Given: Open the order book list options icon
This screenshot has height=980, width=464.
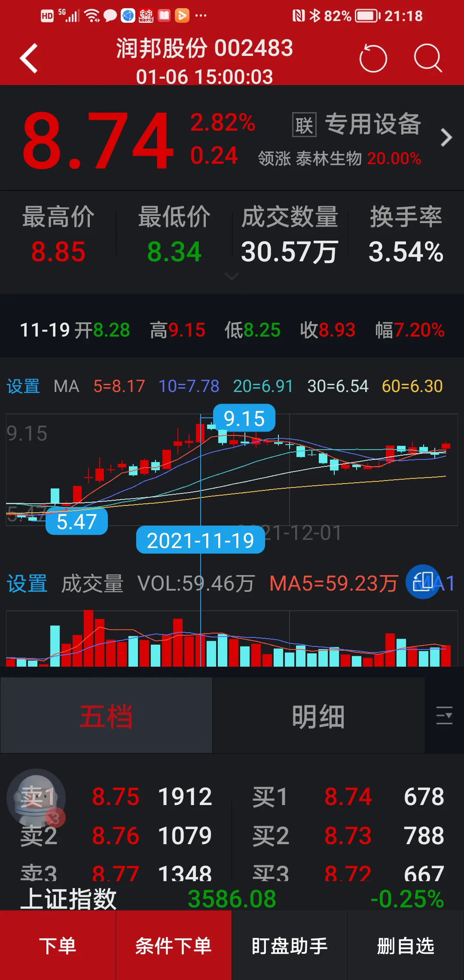Looking at the screenshot, I should click(x=444, y=715).
